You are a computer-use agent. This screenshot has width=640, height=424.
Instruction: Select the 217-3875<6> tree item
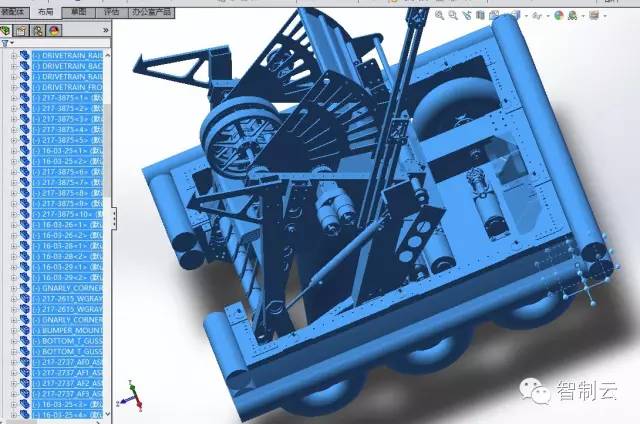68,172
